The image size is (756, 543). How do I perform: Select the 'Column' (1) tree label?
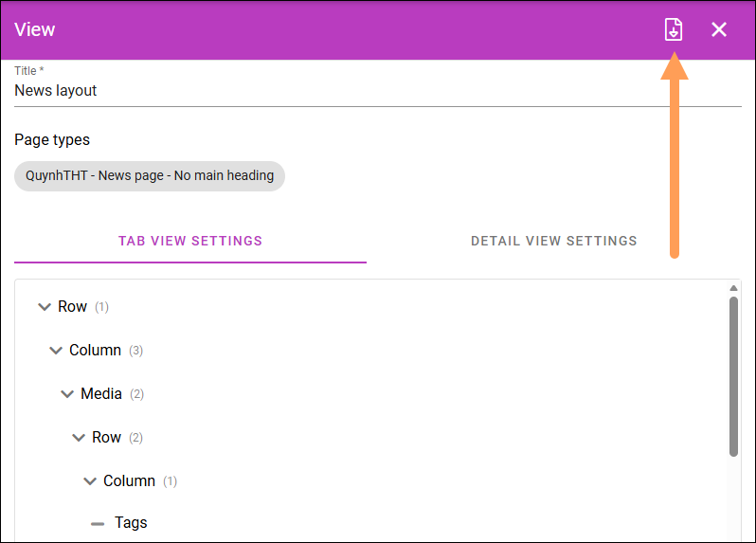[x=129, y=481]
